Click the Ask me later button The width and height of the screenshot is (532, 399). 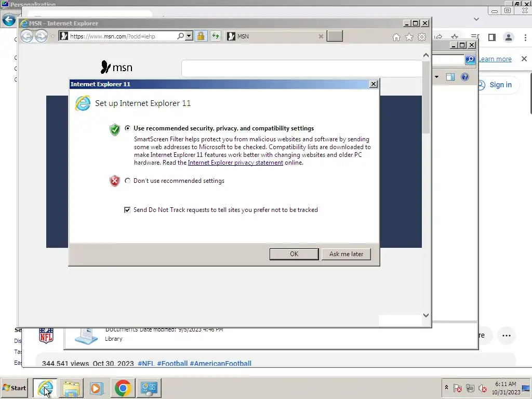point(346,254)
